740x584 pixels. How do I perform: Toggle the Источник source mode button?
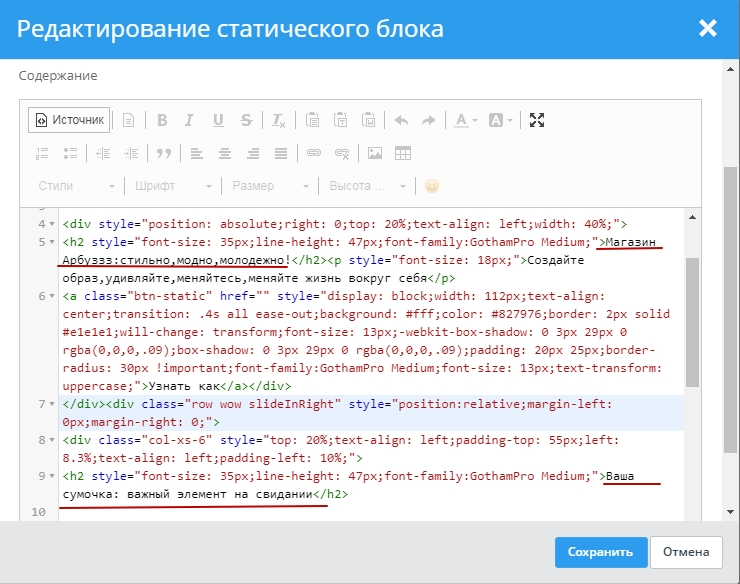point(69,120)
